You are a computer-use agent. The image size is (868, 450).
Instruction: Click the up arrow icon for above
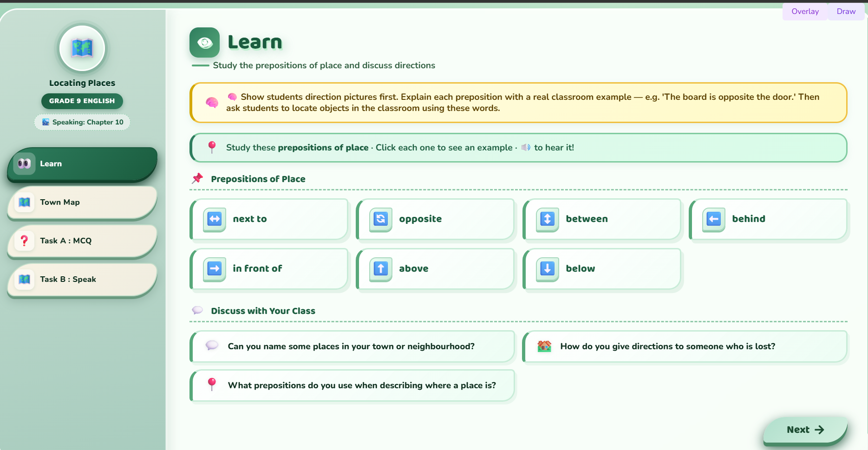pos(381,268)
